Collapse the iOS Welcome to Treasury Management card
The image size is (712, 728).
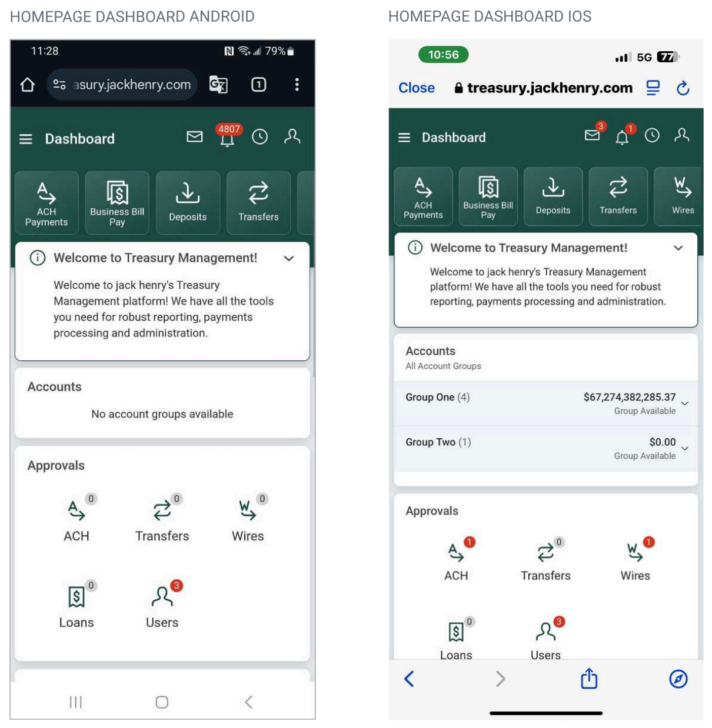pos(678,248)
